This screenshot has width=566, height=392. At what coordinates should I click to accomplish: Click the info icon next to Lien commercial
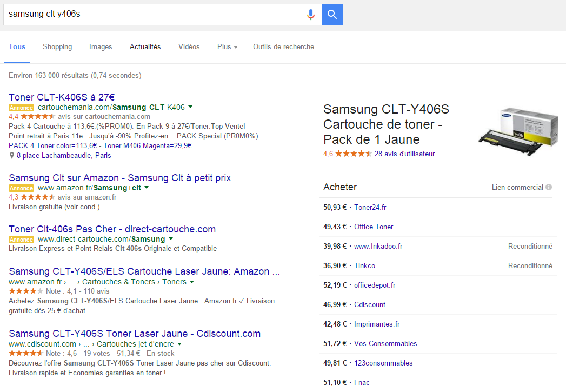coord(549,187)
